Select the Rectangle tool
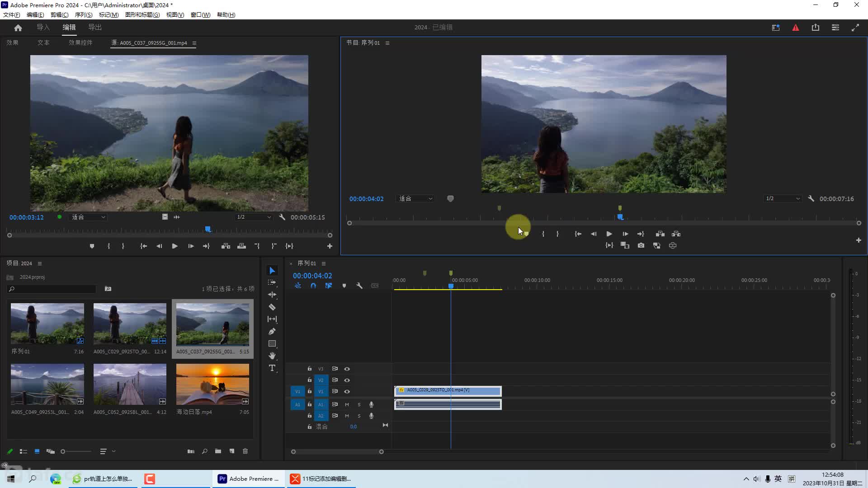This screenshot has width=868, height=488. click(x=272, y=343)
